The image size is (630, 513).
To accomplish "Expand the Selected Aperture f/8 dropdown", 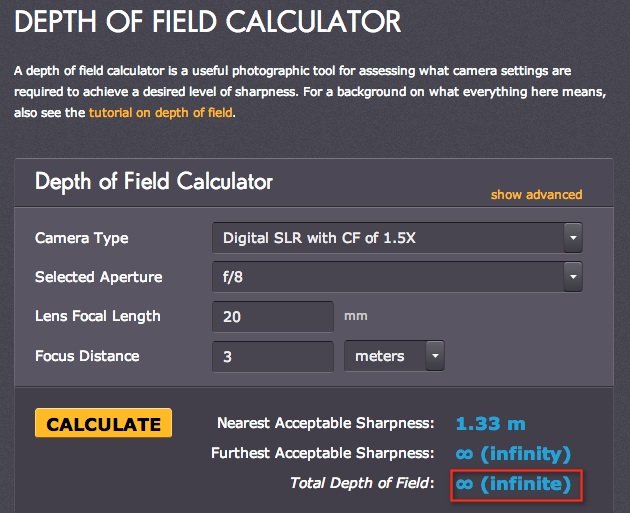I will pyautogui.click(x=397, y=276).
